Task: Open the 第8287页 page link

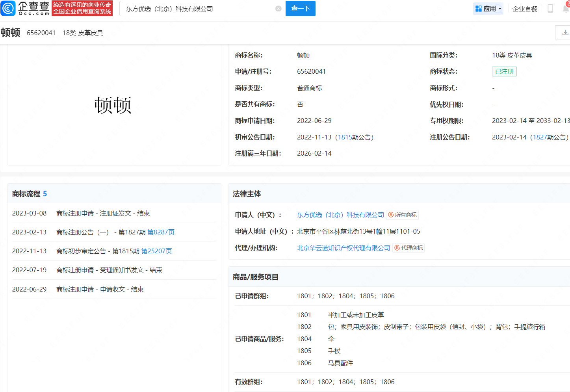Action: pyautogui.click(x=161, y=232)
